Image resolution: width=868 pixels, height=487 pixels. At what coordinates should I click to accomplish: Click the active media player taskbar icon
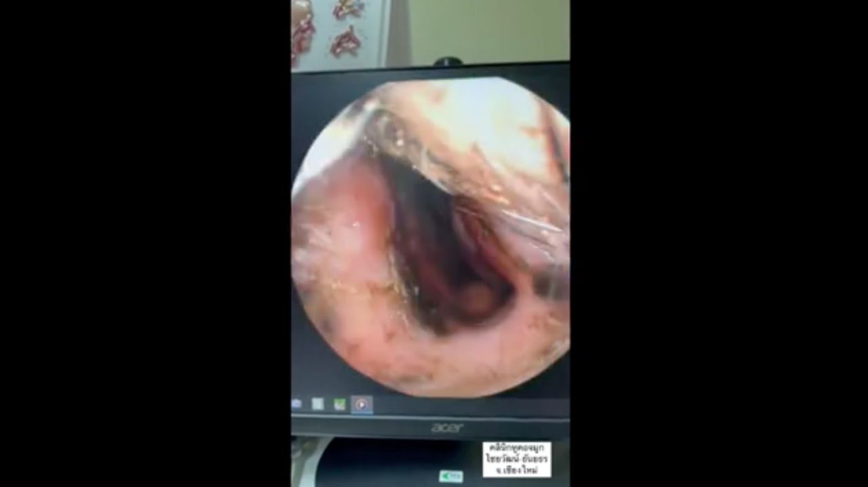pyautogui.click(x=361, y=405)
